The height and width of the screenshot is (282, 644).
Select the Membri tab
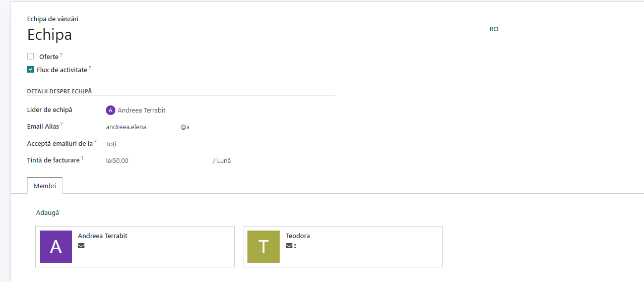(45, 186)
